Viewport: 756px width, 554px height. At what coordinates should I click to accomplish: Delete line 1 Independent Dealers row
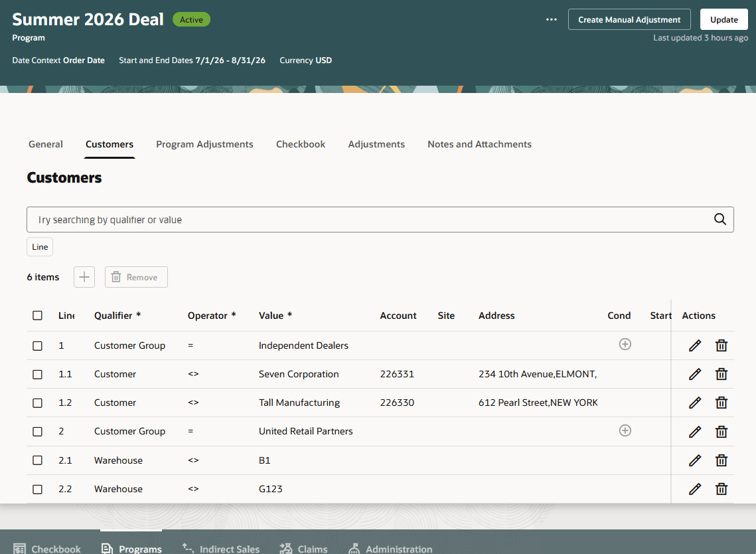click(x=721, y=345)
